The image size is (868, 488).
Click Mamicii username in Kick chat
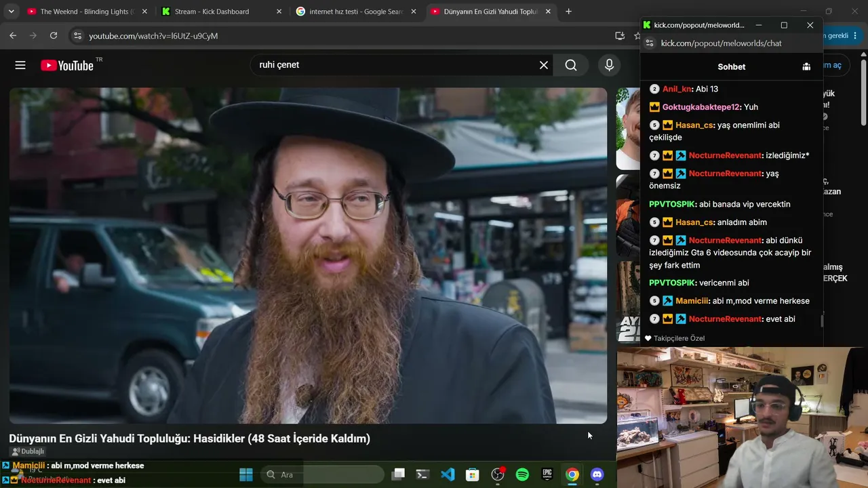[x=692, y=301]
